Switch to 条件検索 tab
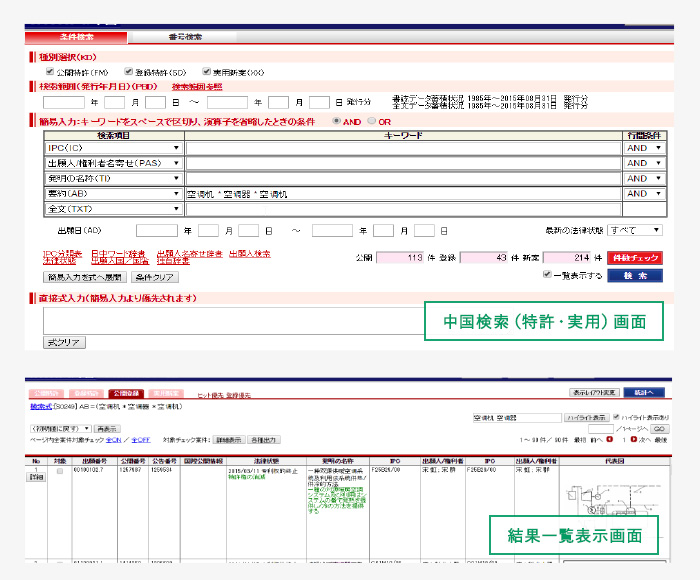 click(76, 37)
